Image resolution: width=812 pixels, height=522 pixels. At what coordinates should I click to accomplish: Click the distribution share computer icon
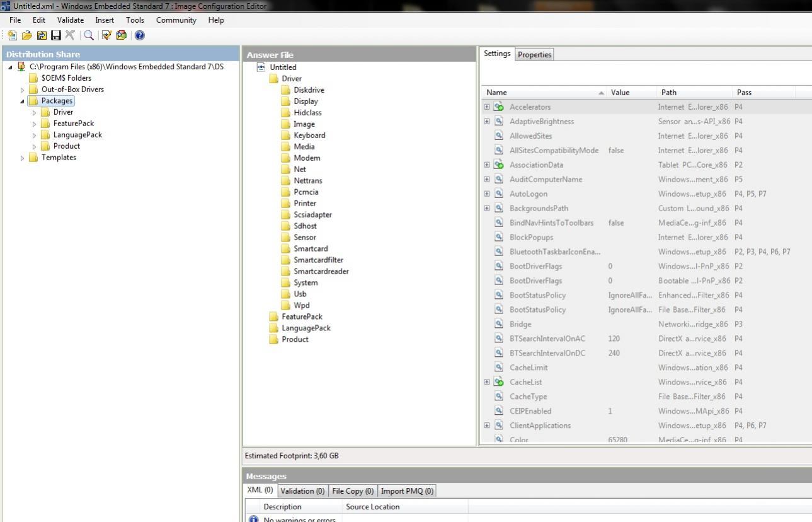[21, 66]
